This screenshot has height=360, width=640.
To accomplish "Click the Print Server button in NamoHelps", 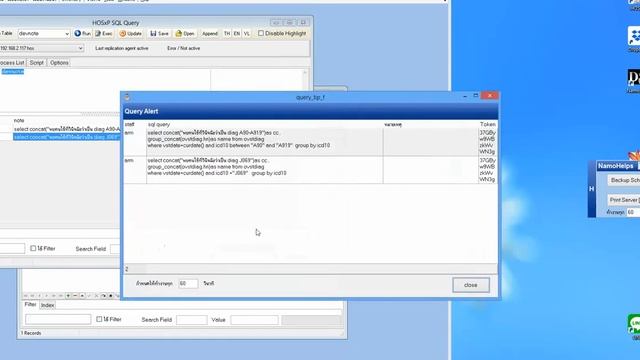I will click(624, 200).
